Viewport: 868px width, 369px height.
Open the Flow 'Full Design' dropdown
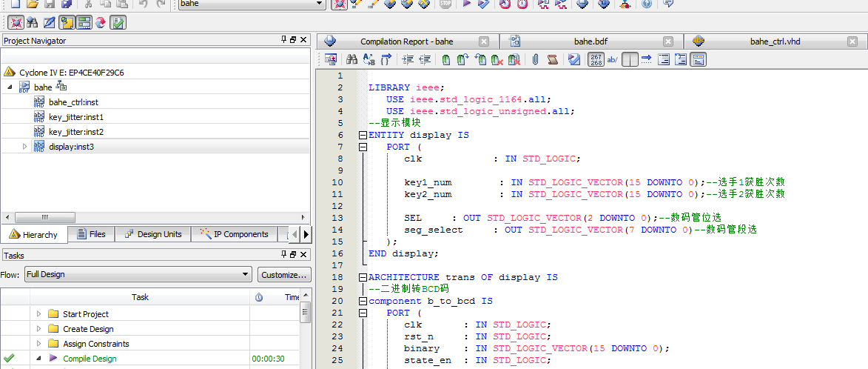pyautogui.click(x=246, y=275)
